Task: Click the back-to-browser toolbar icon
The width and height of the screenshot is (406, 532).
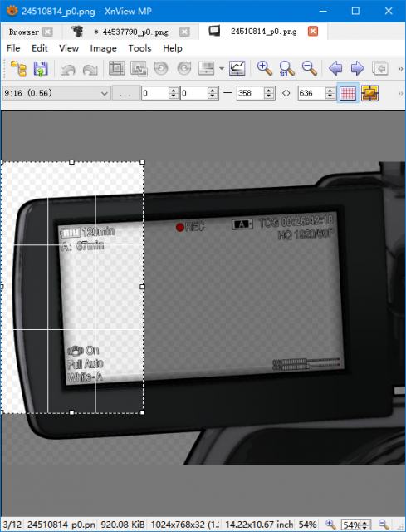Action: [x=380, y=68]
